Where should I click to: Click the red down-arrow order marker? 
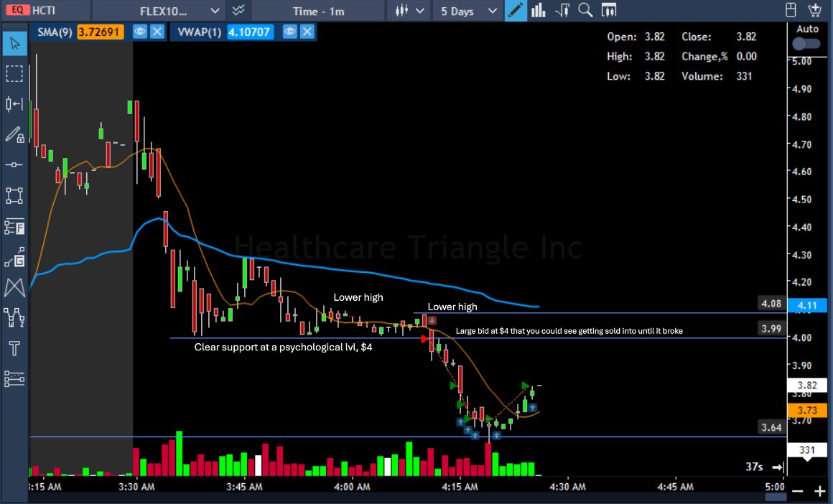coord(432,321)
